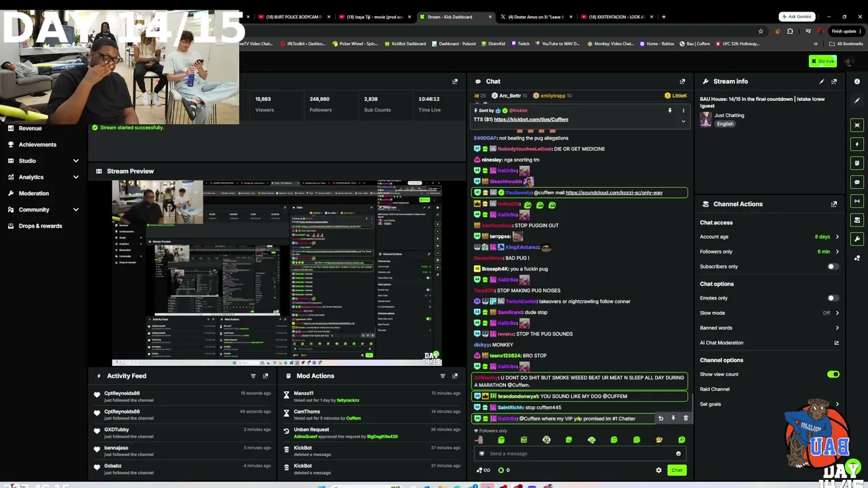Open the Twitch bookmark
Screen dimensions: 868x488
pos(520,44)
